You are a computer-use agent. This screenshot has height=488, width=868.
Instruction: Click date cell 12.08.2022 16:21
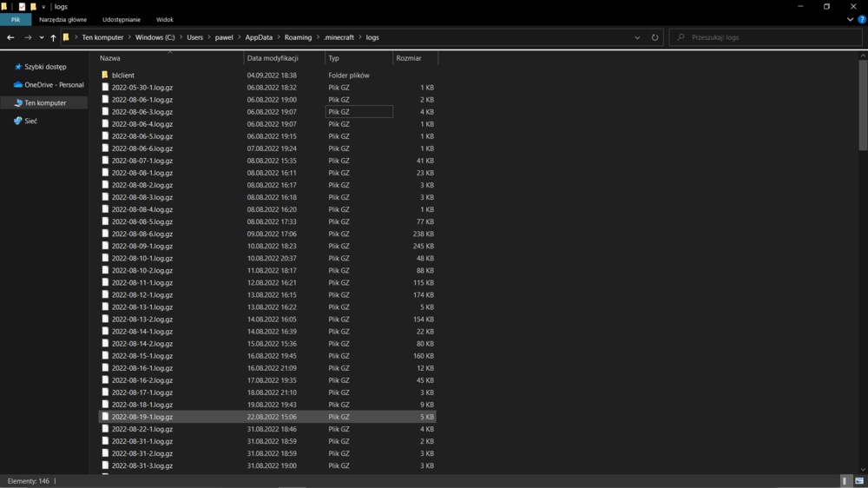pos(272,282)
